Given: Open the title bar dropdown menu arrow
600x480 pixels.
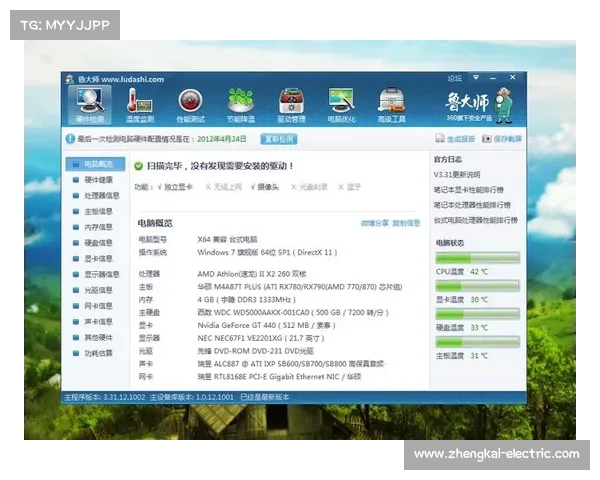Looking at the screenshot, I should tap(476, 78).
